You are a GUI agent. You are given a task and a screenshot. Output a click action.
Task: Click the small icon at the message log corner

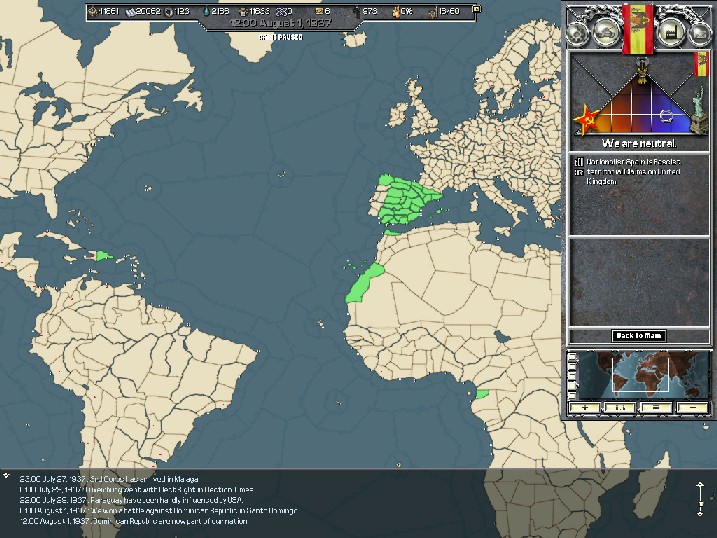point(6,476)
